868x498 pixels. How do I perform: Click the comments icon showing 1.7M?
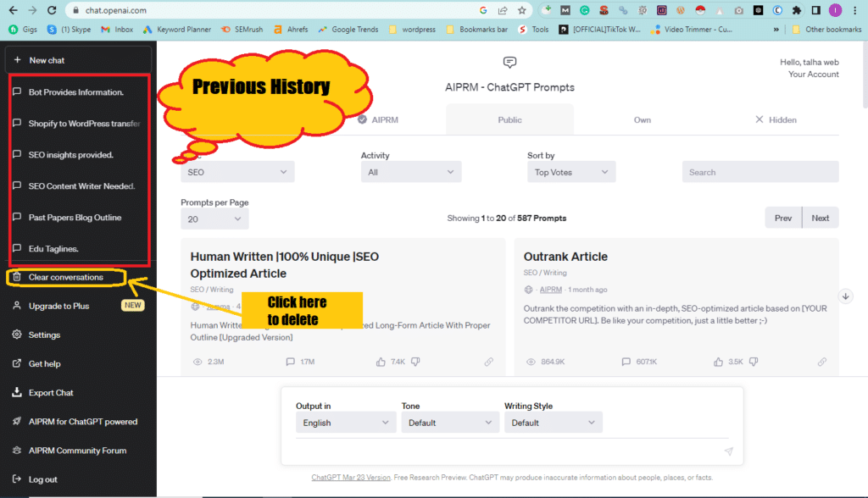tap(291, 362)
